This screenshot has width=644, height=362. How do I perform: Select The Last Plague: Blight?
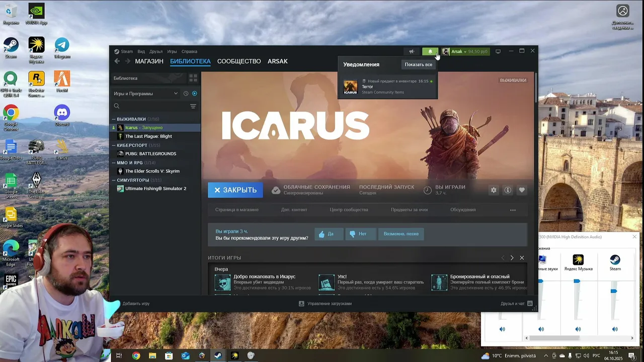point(155,136)
